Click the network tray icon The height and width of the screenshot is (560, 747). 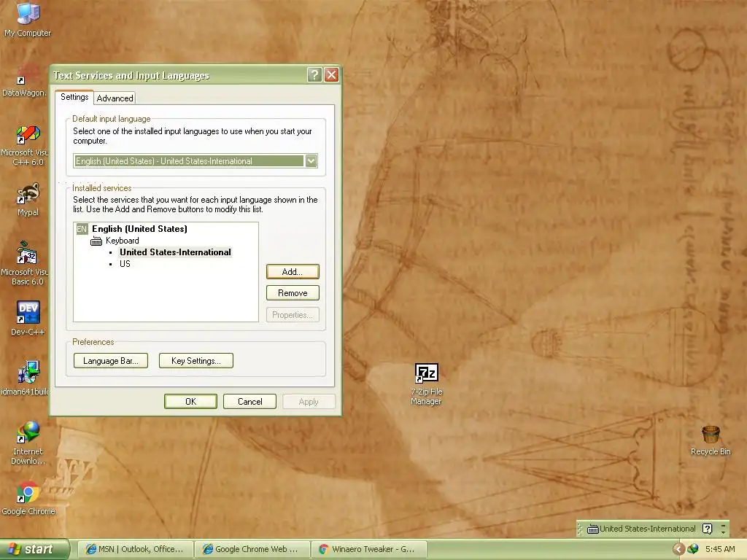pos(693,549)
